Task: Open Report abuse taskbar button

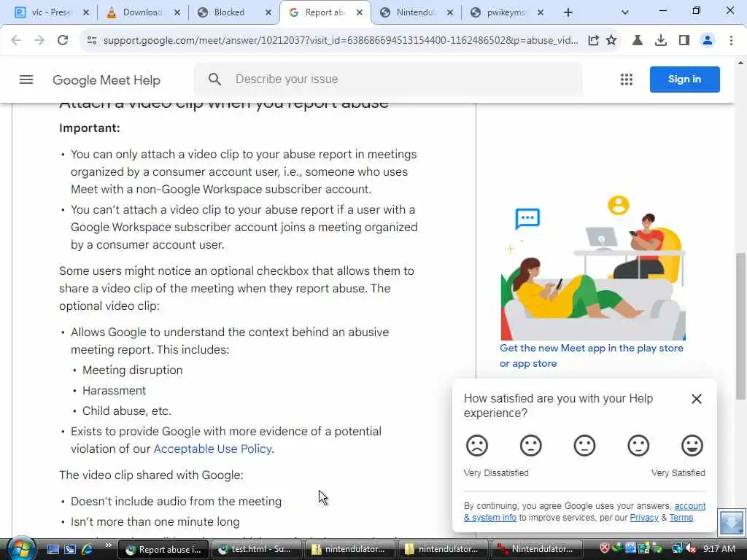Action: point(163,549)
